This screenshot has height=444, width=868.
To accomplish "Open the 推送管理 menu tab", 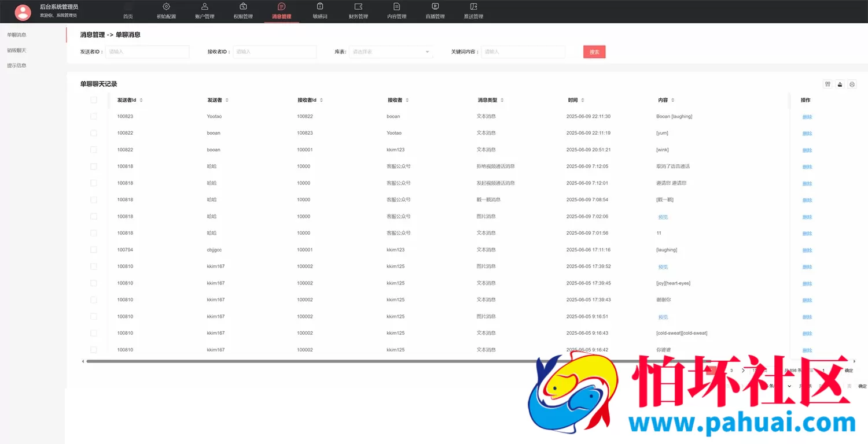I will click(x=473, y=10).
